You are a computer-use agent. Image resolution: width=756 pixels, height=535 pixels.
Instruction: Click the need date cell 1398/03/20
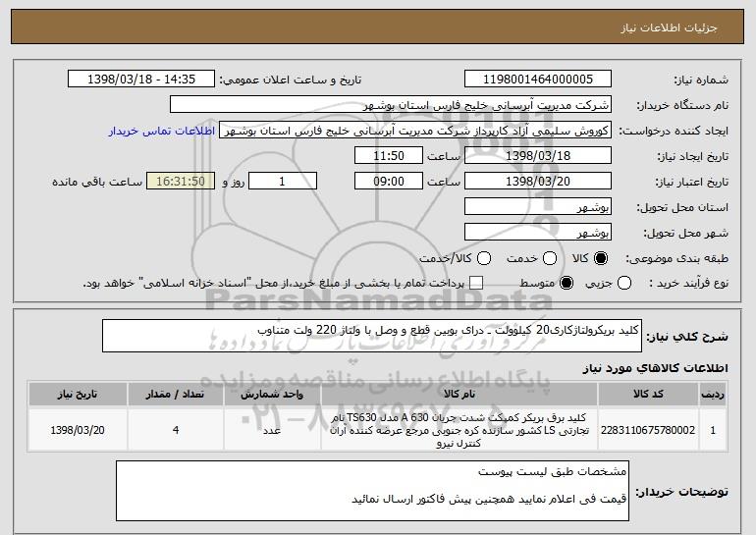(x=78, y=430)
